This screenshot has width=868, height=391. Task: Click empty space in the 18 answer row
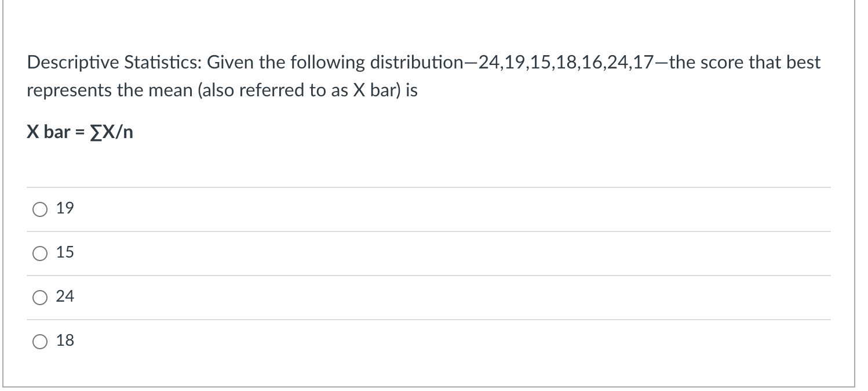(x=452, y=342)
